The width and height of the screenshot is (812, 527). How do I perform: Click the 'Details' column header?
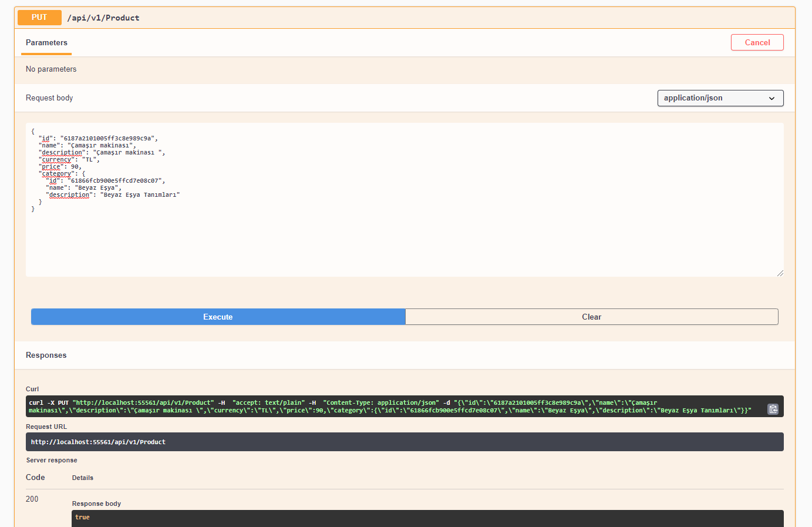(83, 478)
